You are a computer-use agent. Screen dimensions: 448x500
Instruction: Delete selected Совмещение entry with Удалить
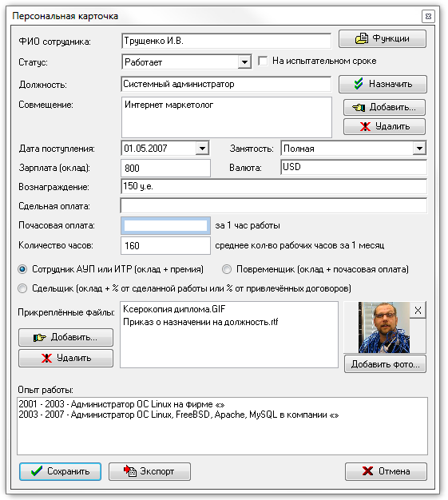(384, 126)
